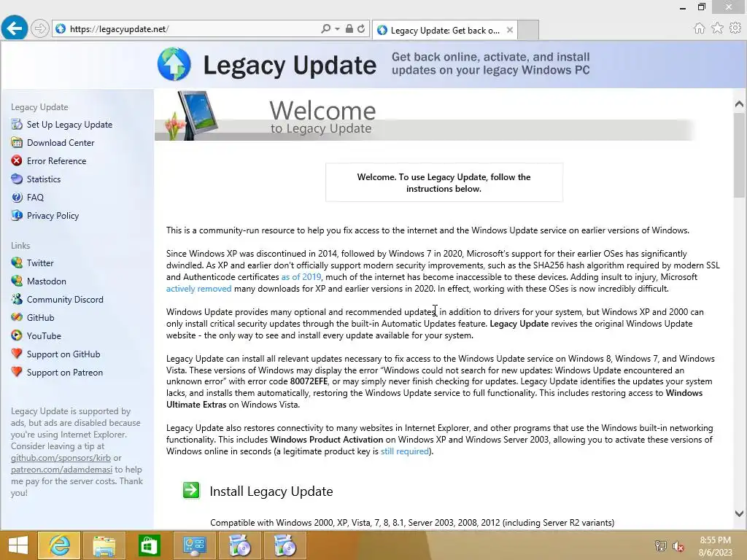Open Support on GitHub link
Screen dimensions: 747x560
pos(63,354)
